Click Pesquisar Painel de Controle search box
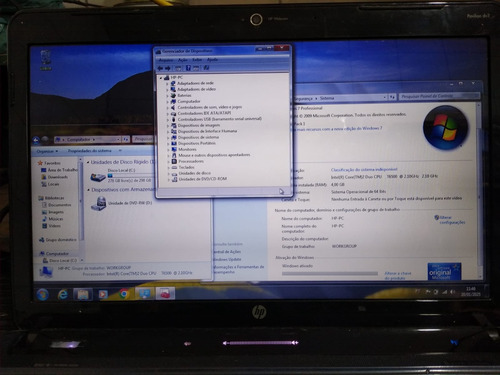Screen dimensions: 500x375 click(x=439, y=96)
